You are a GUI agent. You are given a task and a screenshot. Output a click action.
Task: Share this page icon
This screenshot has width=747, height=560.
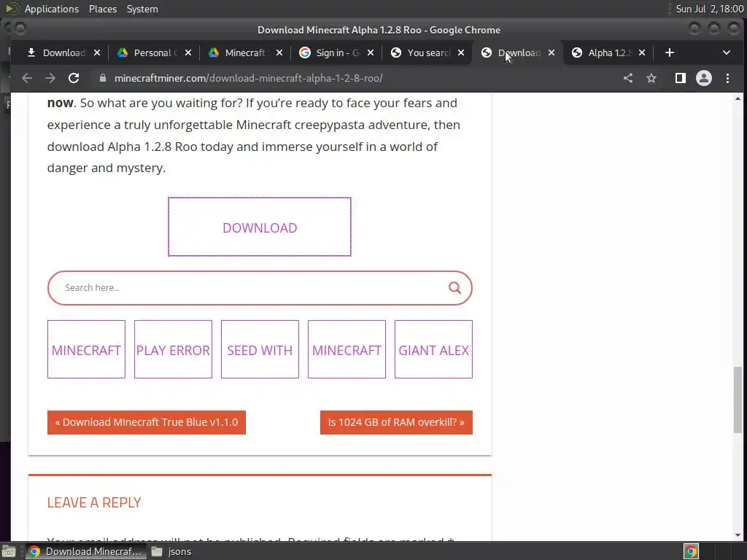click(628, 78)
